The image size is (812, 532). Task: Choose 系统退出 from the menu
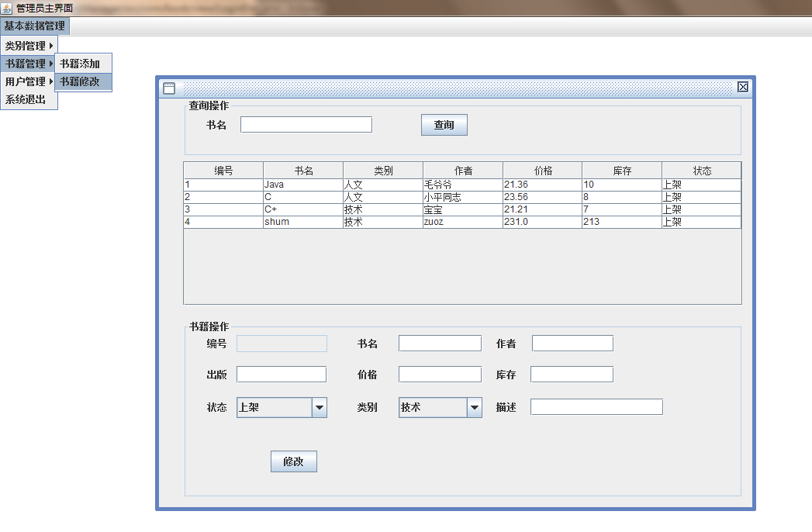(x=29, y=99)
